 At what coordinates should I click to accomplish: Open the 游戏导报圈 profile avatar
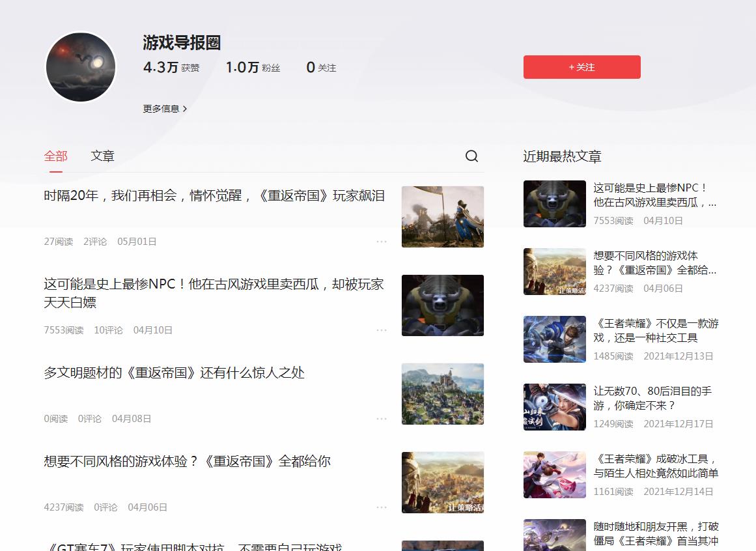point(81,67)
